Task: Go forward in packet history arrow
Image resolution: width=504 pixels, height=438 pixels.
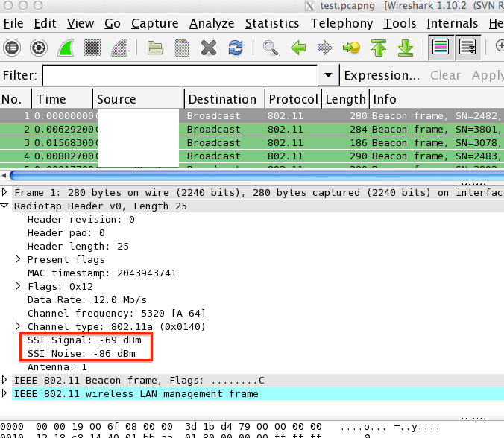Action: [324, 48]
